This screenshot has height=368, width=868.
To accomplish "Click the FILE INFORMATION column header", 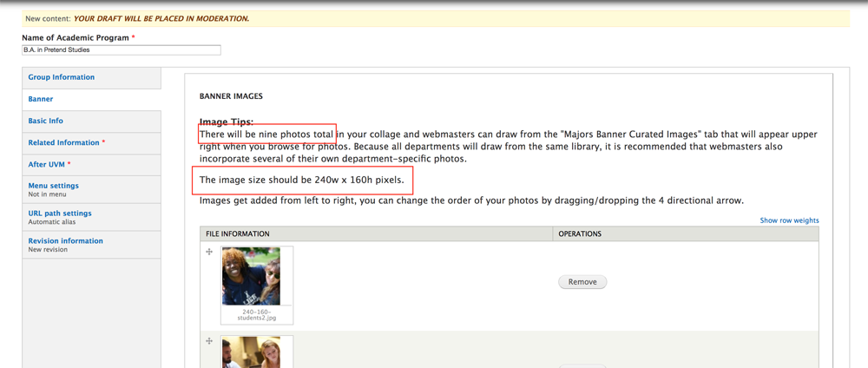I will [238, 234].
